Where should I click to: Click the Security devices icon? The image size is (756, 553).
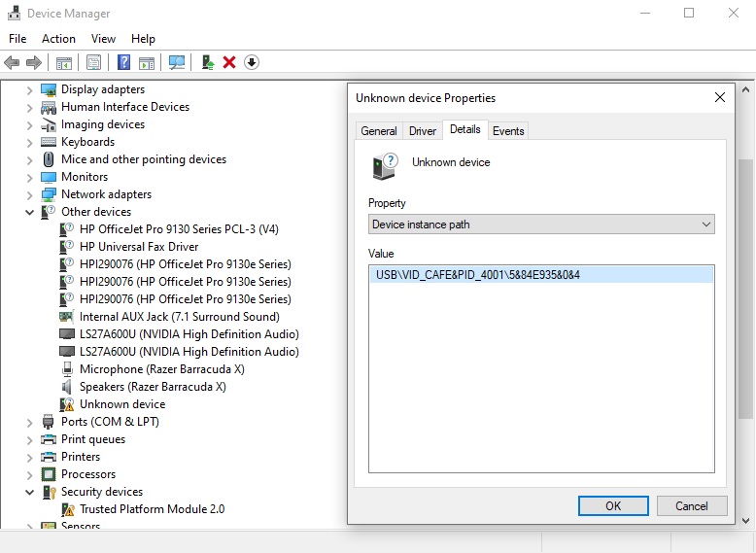tap(50, 492)
